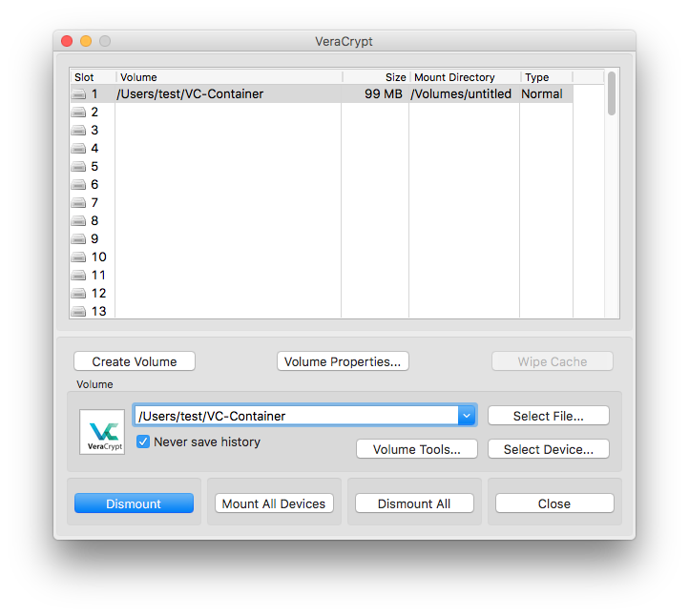The height and width of the screenshot is (616, 689).
Task: Select the slot 12 drive icon
Action: [78, 294]
